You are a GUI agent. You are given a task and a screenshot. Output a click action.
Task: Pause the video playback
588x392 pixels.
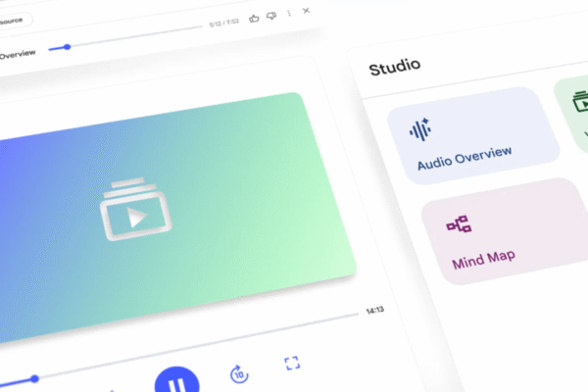click(176, 380)
